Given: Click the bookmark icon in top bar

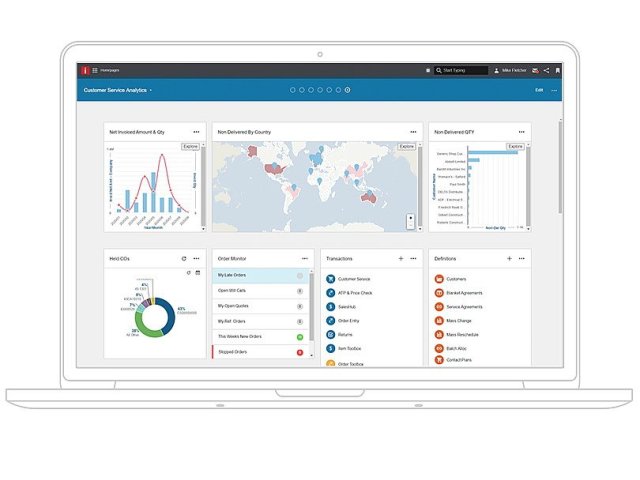Looking at the screenshot, I should [x=557, y=71].
